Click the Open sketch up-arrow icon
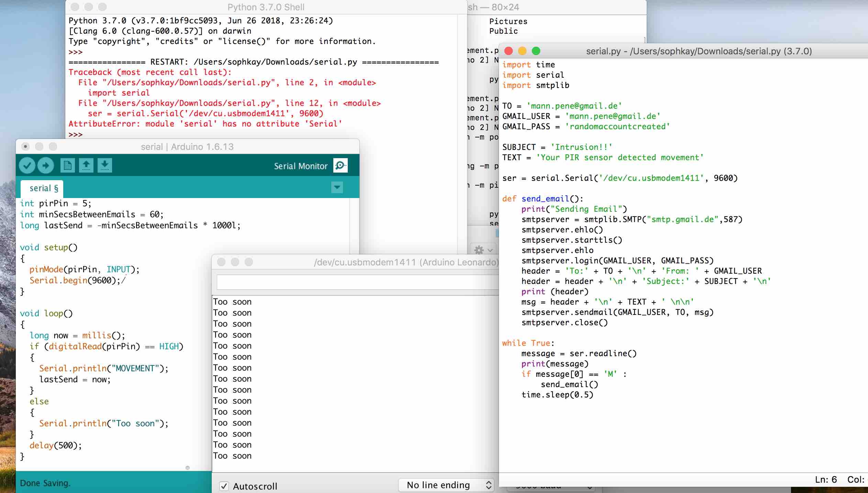868x493 pixels. click(86, 166)
